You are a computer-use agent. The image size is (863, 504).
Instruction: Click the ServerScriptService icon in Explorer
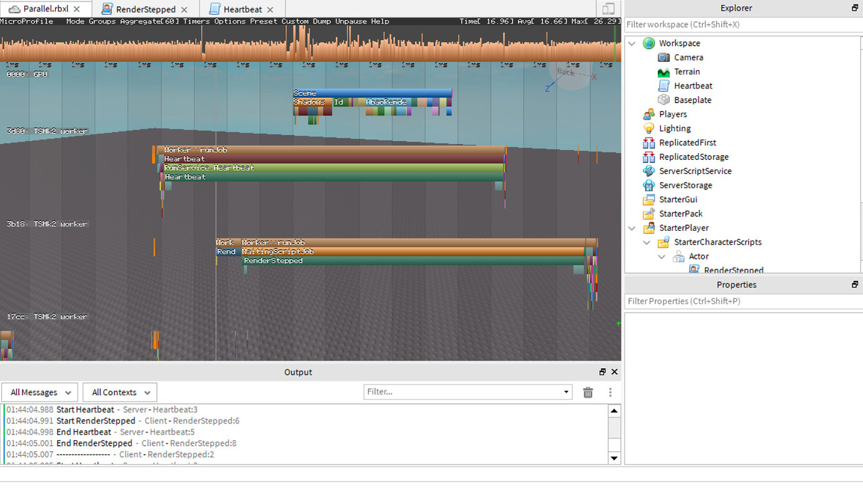click(649, 171)
